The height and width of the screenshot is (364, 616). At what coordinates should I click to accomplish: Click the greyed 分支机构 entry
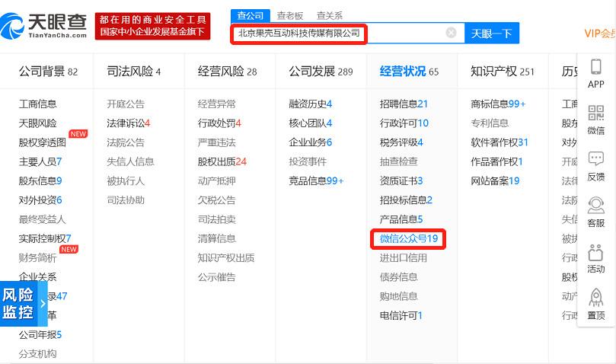[38, 354]
